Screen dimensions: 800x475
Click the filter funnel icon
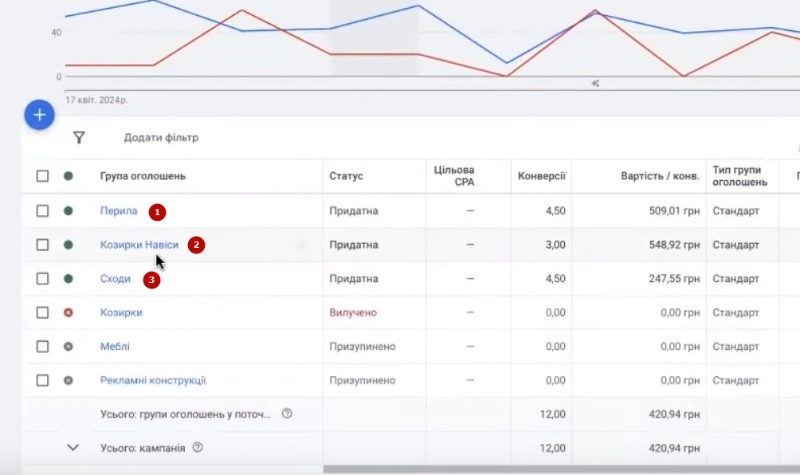tap(79, 138)
